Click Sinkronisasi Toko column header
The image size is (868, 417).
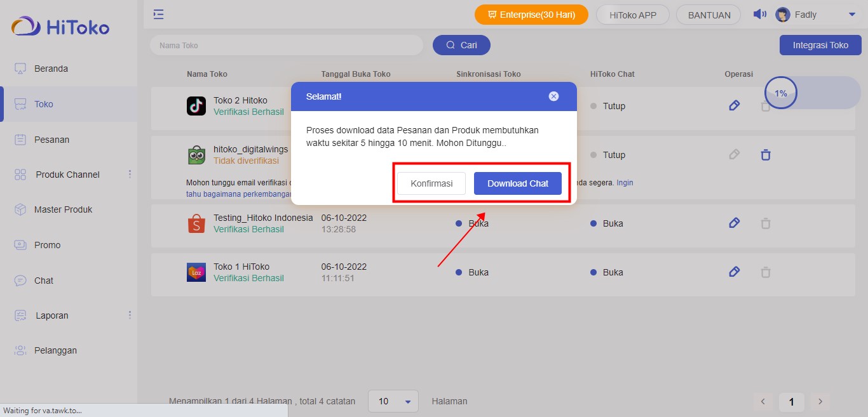[x=489, y=74]
